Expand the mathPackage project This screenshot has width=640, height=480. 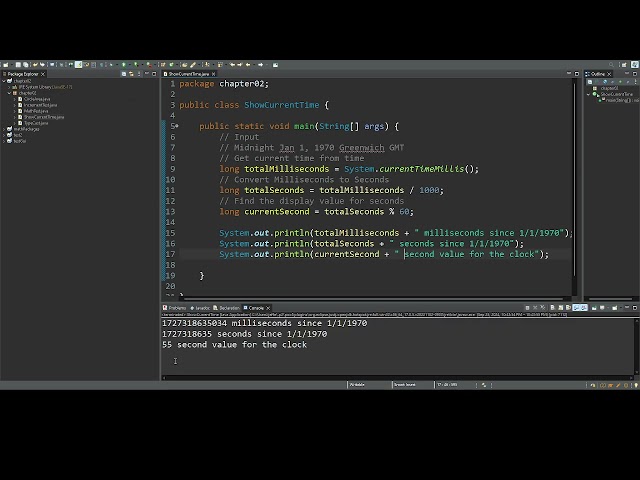(4, 129)
